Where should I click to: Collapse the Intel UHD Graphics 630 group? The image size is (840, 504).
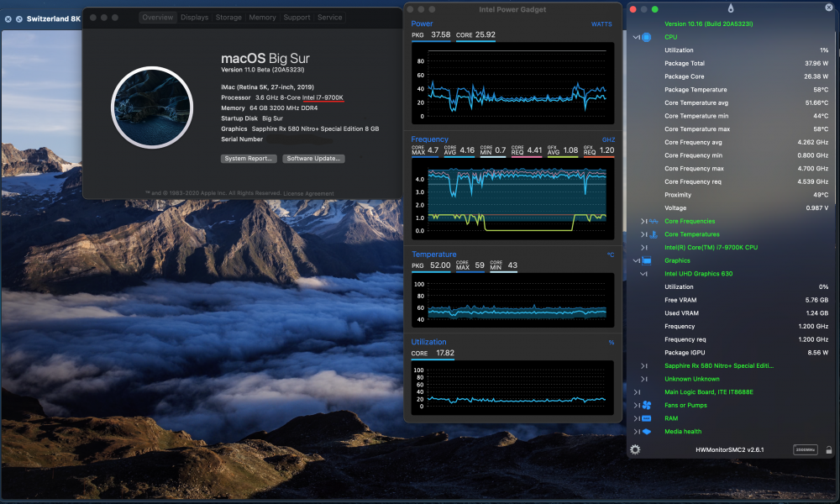(644, 274)
